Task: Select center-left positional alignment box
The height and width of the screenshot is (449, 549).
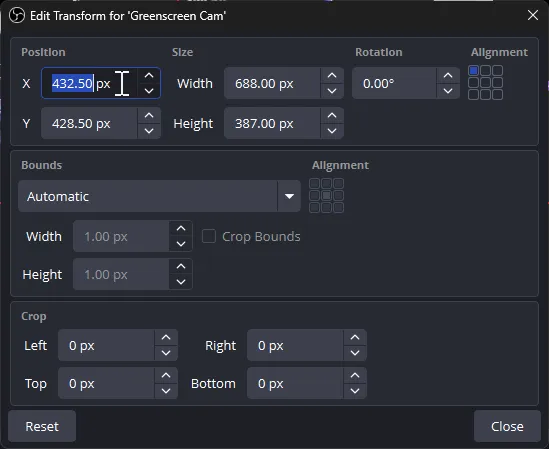Action: click(473, 83)
